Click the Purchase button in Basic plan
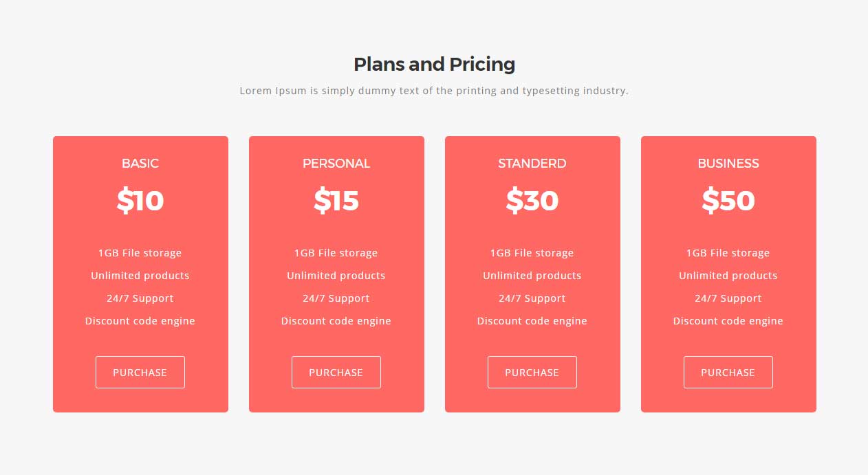This screenshot has width=868, height=475. pos(140,372)
